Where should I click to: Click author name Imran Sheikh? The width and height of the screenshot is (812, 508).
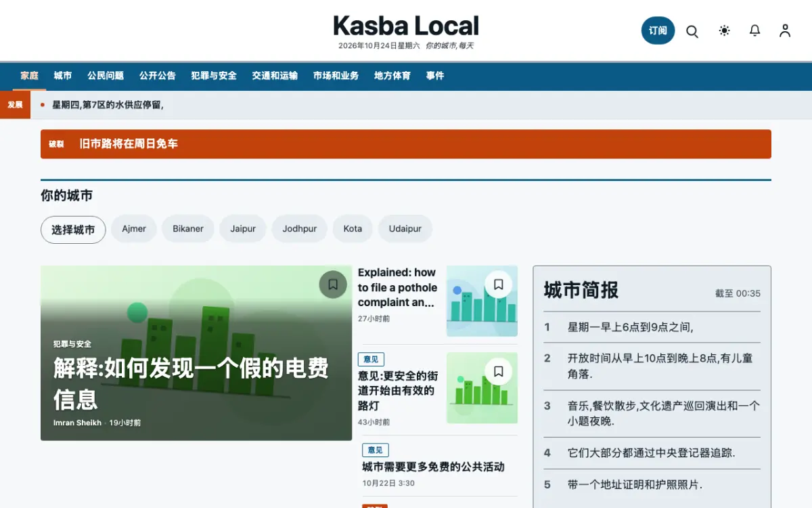click(77, 423)
